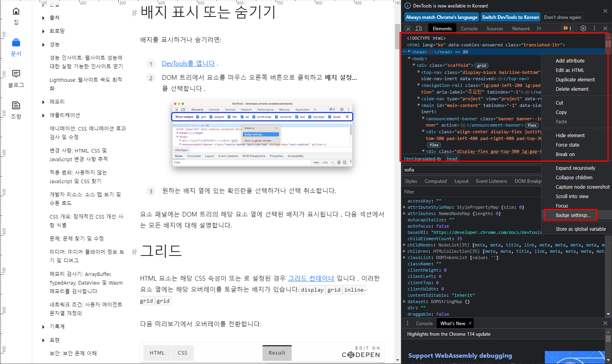The image size is (612, 364).
Task: Click Switch DevTools to Korean button
Action: 511,17
